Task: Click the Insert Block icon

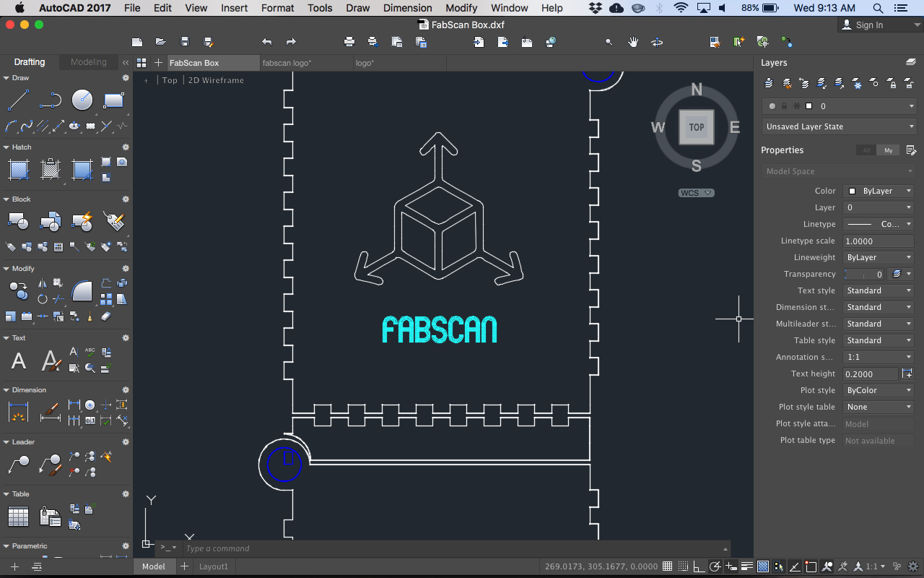Action: click(x=50, y=220)
